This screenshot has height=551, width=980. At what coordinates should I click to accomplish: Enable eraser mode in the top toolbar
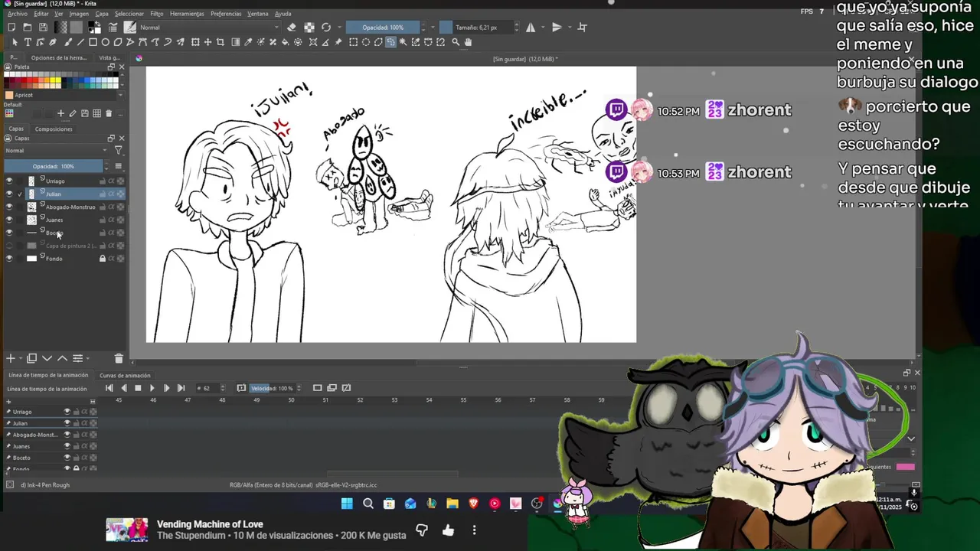pyautogui.click(x=291, y=28)
